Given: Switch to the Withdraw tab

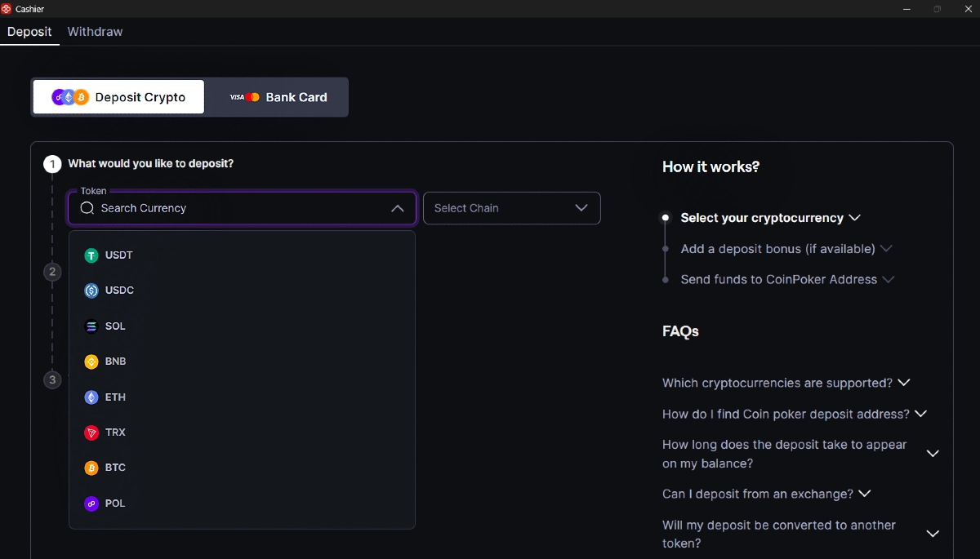Looking at the screenshot, I should point(95,31).
